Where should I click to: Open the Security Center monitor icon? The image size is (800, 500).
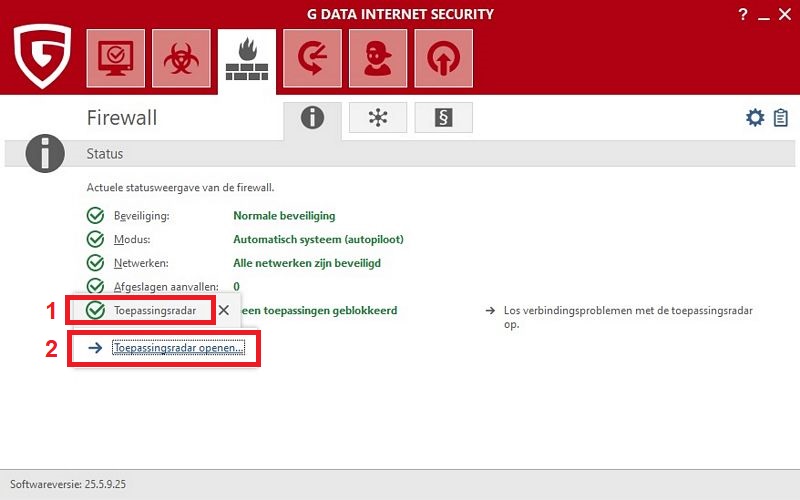pyautogui.click(x=116, y=58)
